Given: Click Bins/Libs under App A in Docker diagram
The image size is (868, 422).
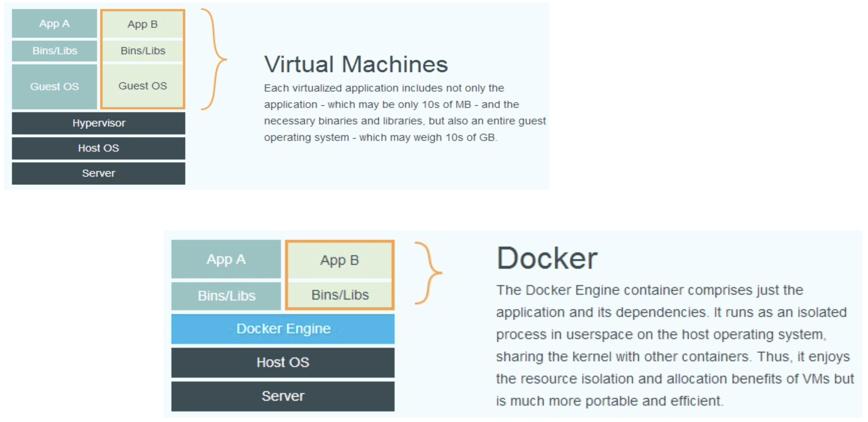Looking at the screenshot, I should point(226,296).
